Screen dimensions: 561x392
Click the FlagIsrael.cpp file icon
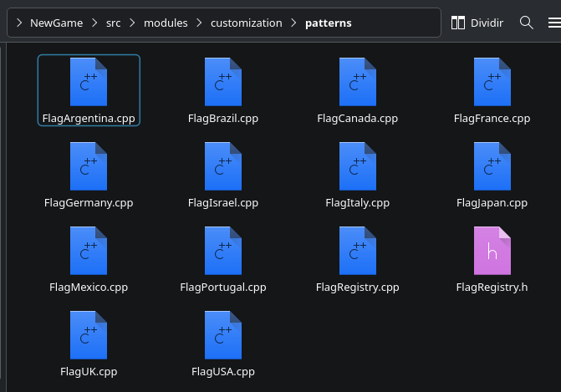223,166
